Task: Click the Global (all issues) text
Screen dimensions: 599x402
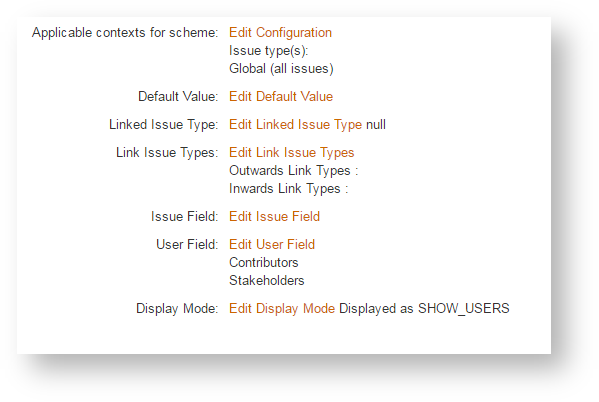Action: click(281, 69)
